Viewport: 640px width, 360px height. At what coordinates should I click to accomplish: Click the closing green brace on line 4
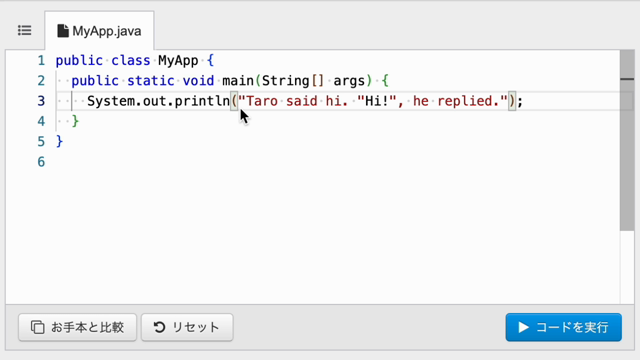pos(75,121)
